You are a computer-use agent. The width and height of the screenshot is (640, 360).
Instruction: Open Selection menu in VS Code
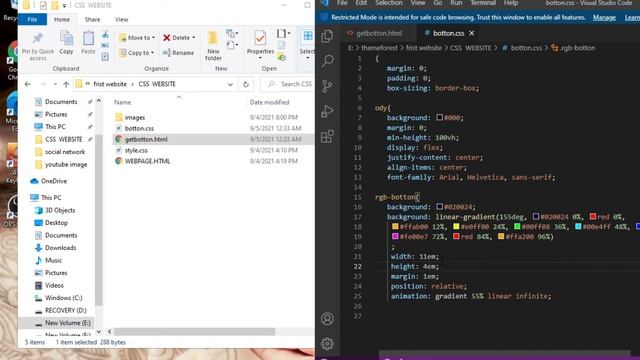coord(389,3)
